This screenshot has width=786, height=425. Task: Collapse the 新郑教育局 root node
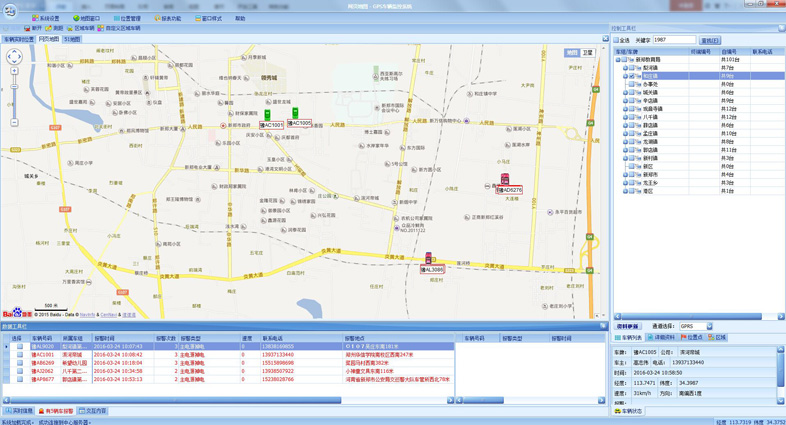point(618,60)
